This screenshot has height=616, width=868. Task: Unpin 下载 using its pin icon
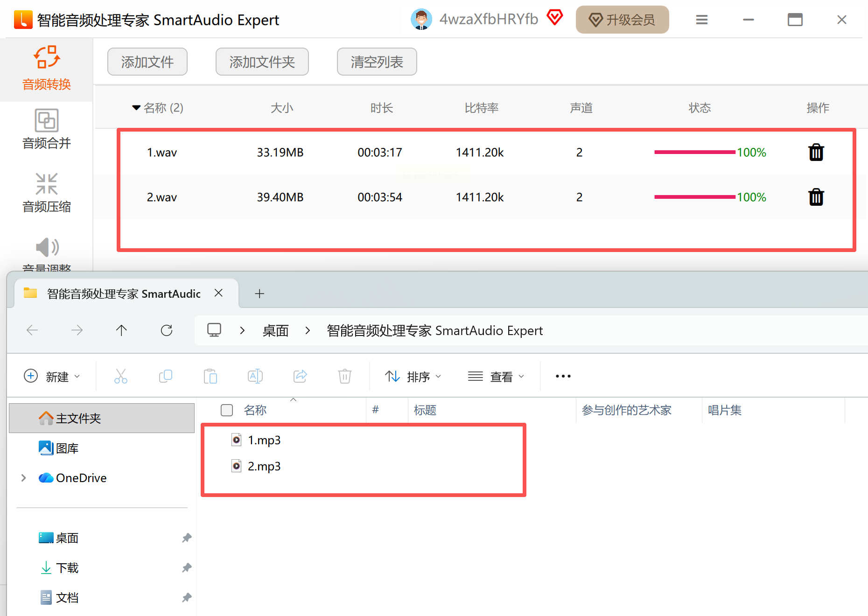pyautogui.click(x=187, y=568)
